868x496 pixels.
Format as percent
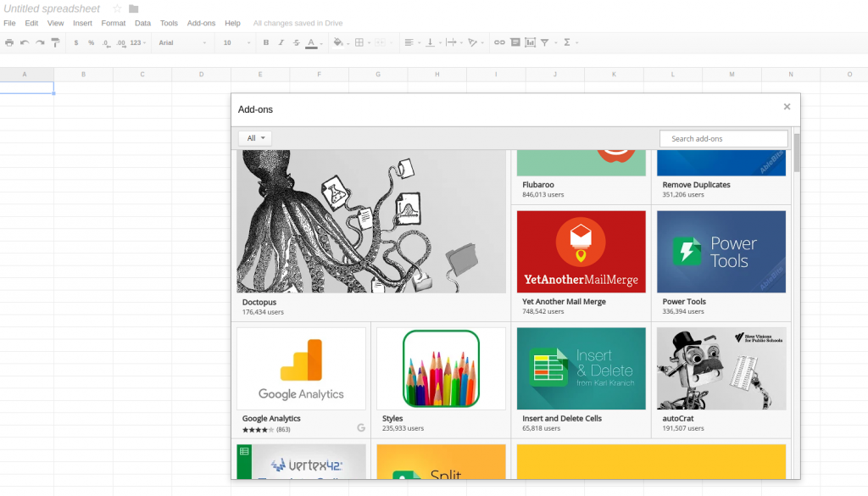[91, 42]
